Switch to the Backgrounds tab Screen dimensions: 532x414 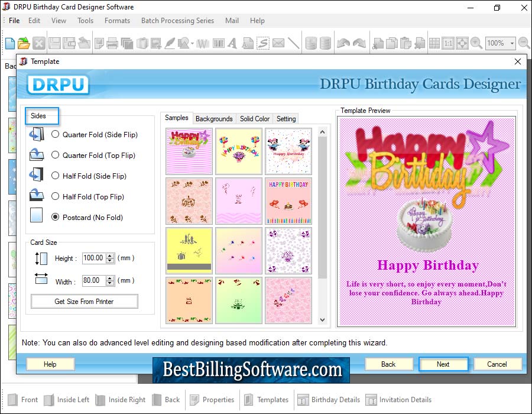tap(214, 119)
